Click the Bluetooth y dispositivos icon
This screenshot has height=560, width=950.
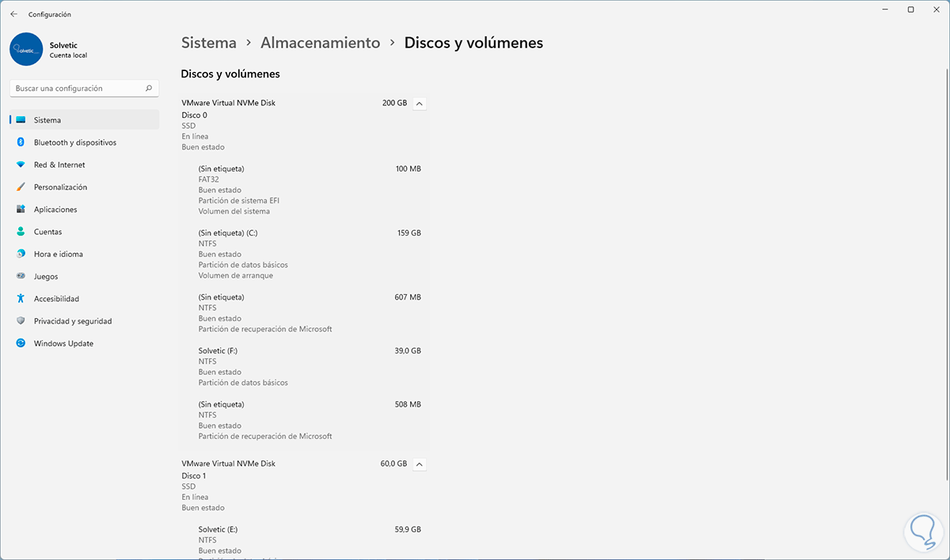(21, 142)
